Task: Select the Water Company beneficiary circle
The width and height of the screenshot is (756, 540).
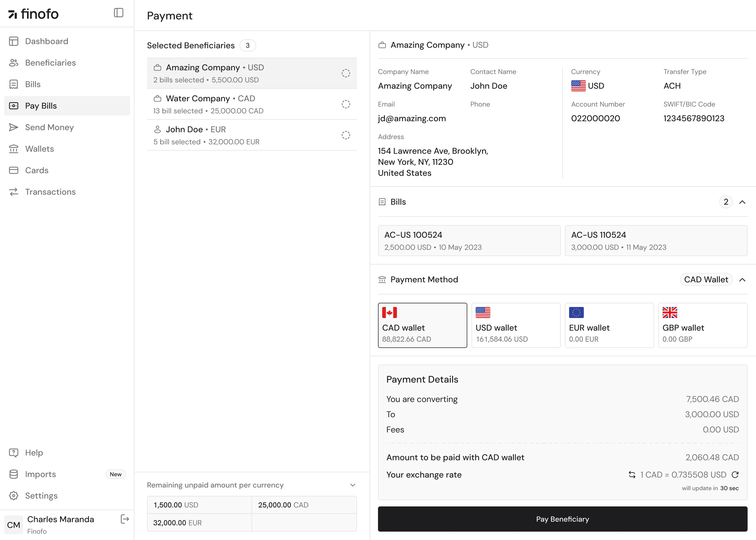Action: (346, 104)
